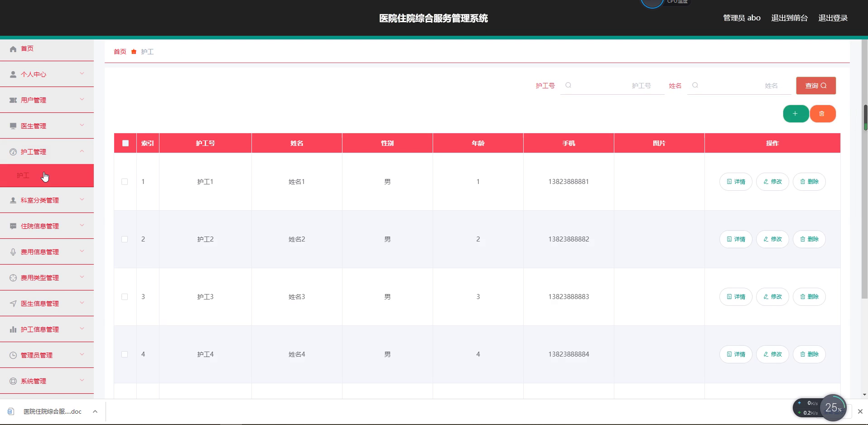This screenshot has height=425, width=868.
Task: Open the 个人中心 menu label
Action: click(34, 74)
